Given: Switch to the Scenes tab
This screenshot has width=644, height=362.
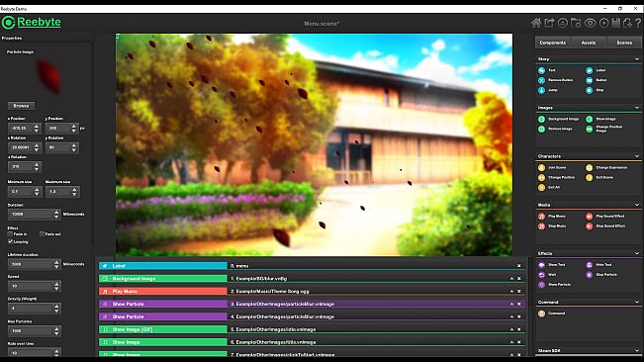Looking at the screenshot, I should pyautogui.click(x=624, y=43).
